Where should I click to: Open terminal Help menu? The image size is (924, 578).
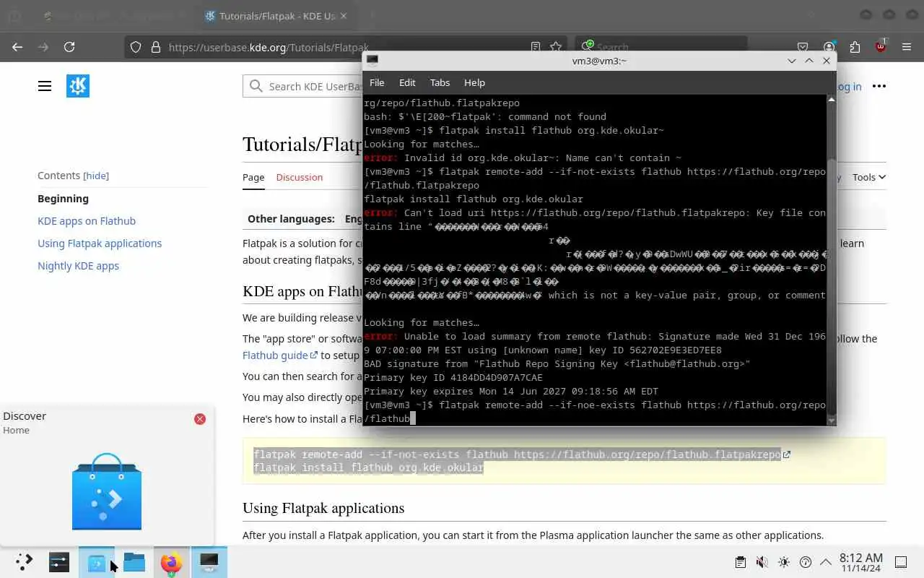pos(474,82)
